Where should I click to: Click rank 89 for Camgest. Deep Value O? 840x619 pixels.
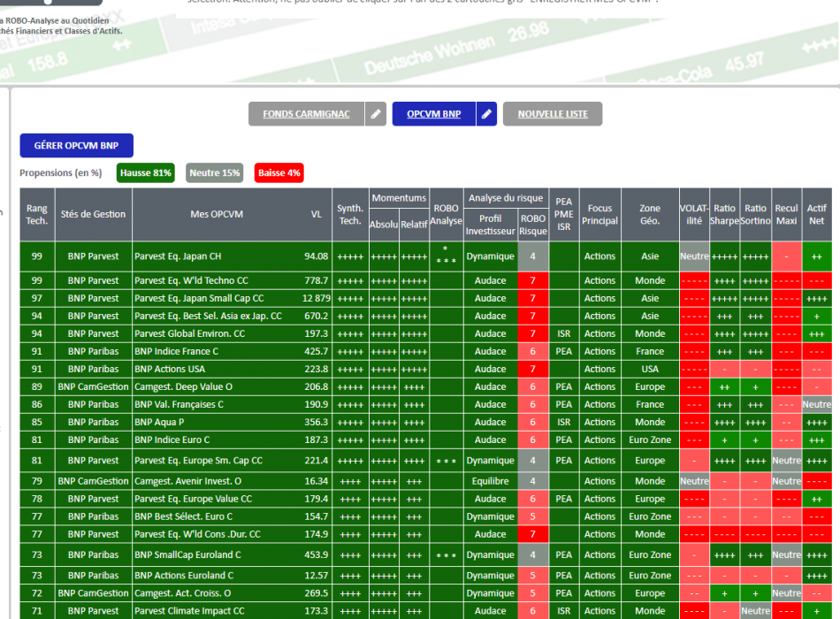point(37,386)
